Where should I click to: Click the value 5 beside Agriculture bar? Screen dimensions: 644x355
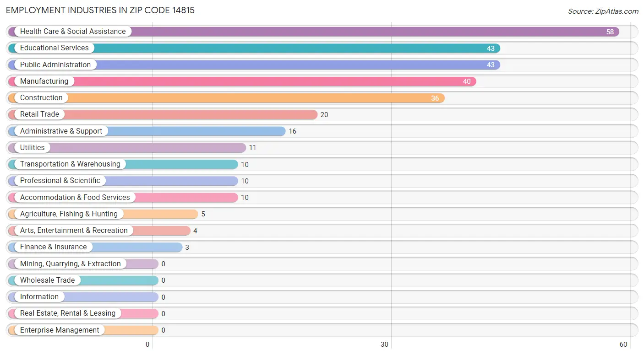(203, 214)
